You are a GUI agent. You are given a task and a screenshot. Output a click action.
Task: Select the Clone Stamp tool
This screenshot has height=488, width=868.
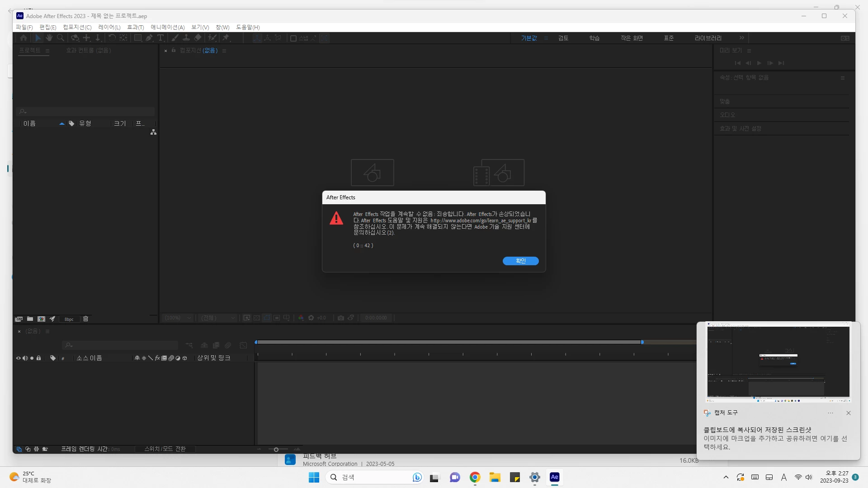[x=186, y=38]
